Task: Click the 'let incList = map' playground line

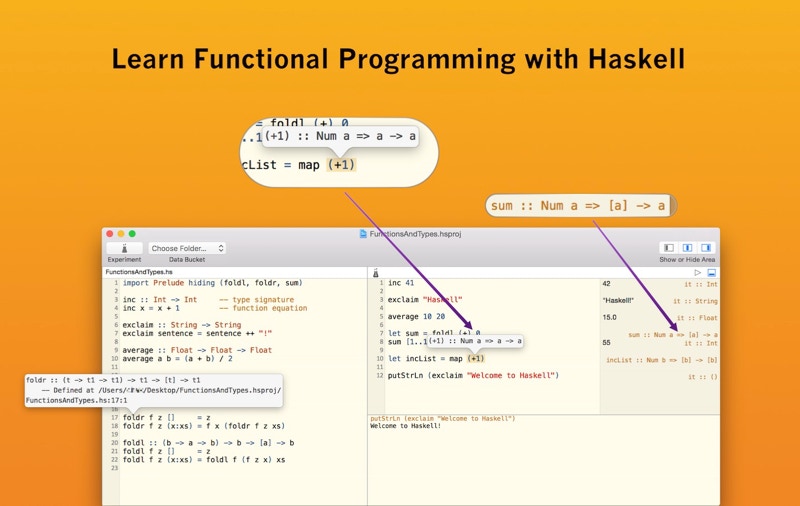Action: [x=436, y=359]
